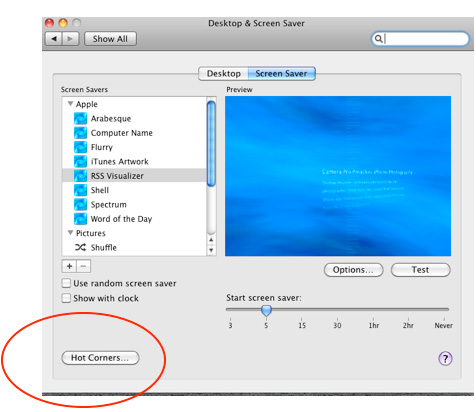Open help with the question mark icon
This screenshot has width=476, height=412.
point(445,359)
